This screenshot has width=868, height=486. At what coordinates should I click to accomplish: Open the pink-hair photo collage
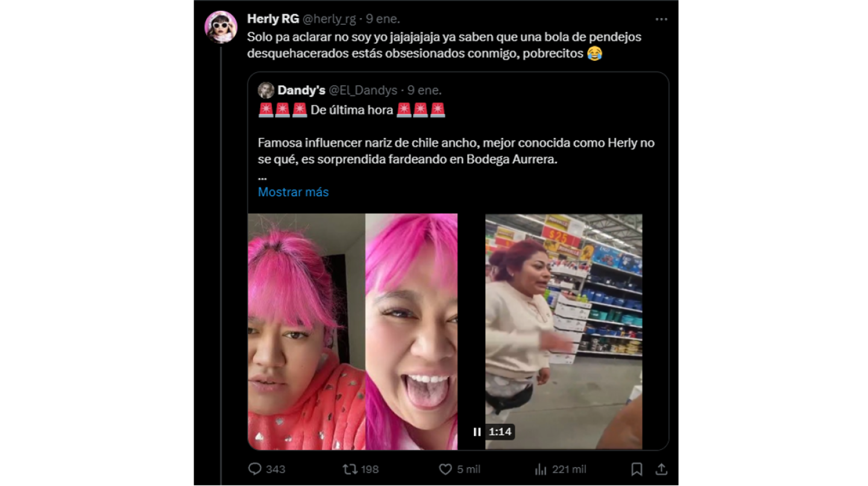coord(353,332)
